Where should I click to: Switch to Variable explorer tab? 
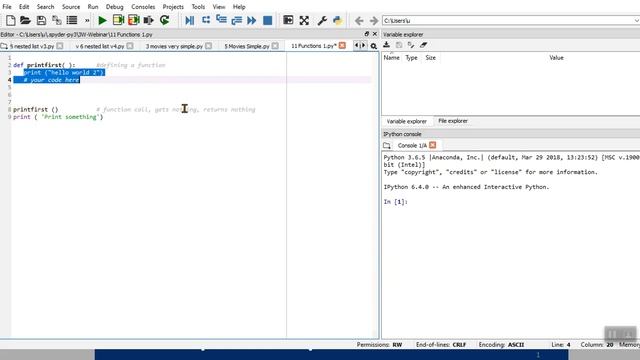point(407,122)
